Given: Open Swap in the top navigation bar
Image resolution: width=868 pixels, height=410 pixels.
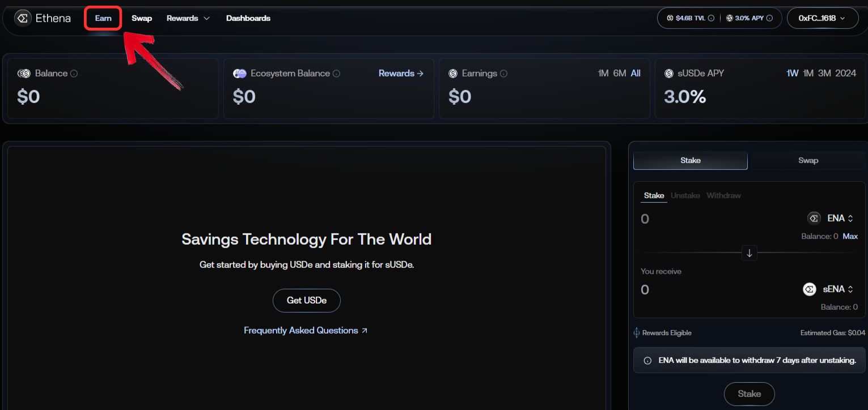Looking at the screenshot, I should pos(142,18).
